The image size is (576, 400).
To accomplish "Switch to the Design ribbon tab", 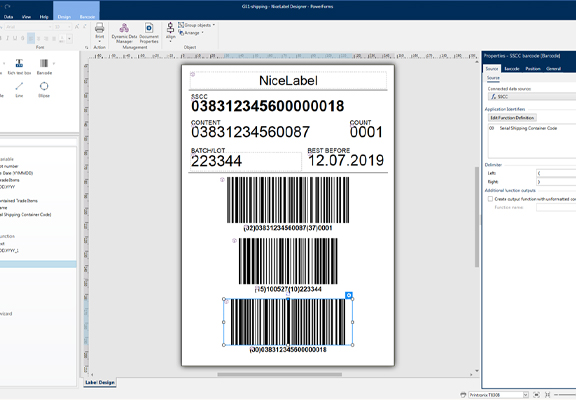I will coord(64,17).
